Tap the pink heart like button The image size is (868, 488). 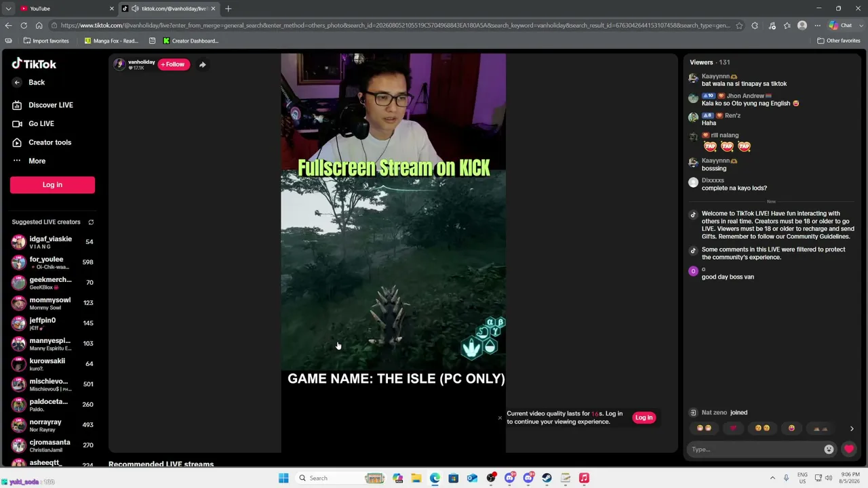848,449
